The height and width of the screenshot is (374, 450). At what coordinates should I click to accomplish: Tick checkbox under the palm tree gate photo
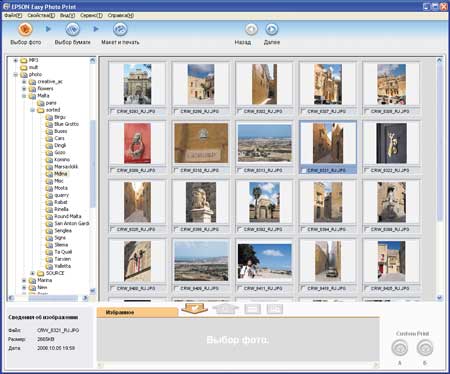pos(240,229)
